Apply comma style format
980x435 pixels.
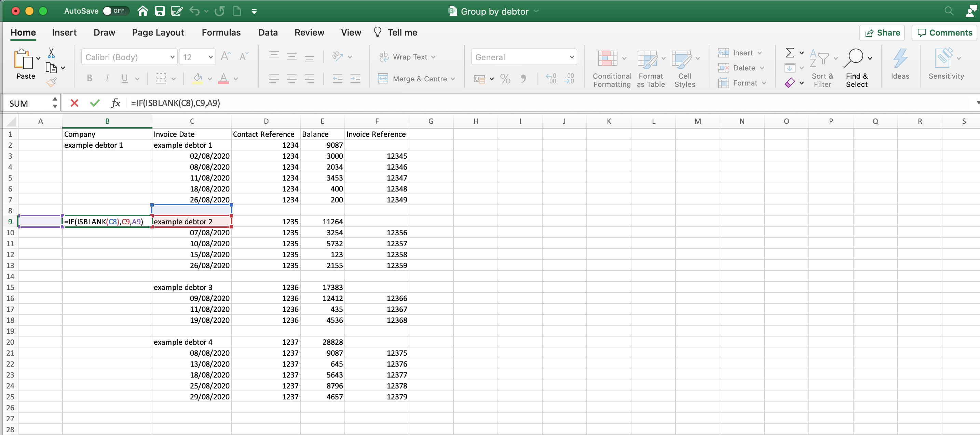coord(523,78)
